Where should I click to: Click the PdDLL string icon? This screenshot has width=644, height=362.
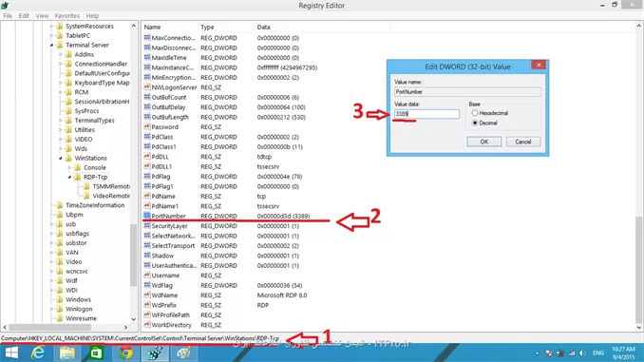point(147,156)
